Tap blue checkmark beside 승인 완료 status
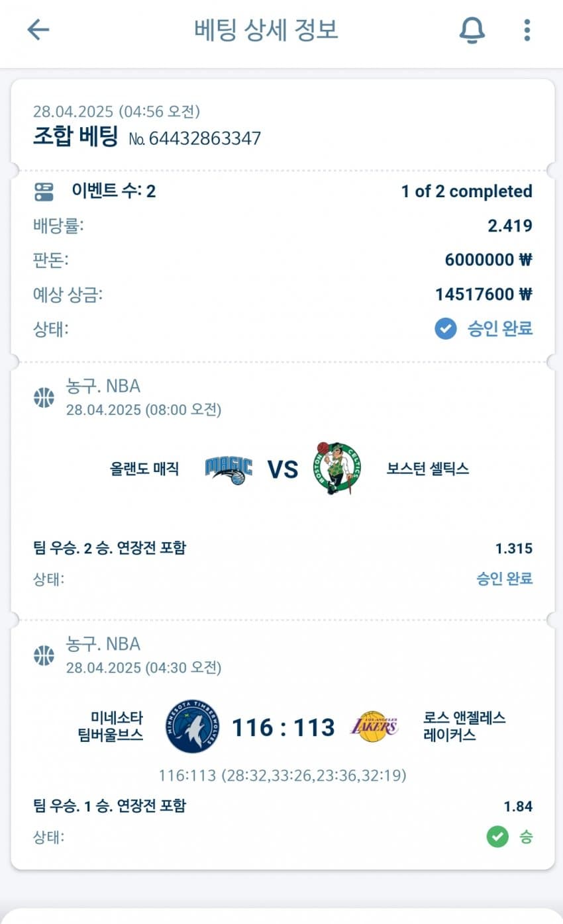 [x=446, y=328]
